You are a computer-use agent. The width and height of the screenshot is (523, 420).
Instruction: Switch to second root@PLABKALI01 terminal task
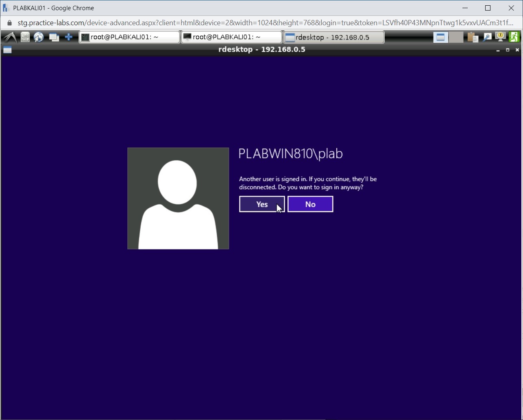point(231,37)
